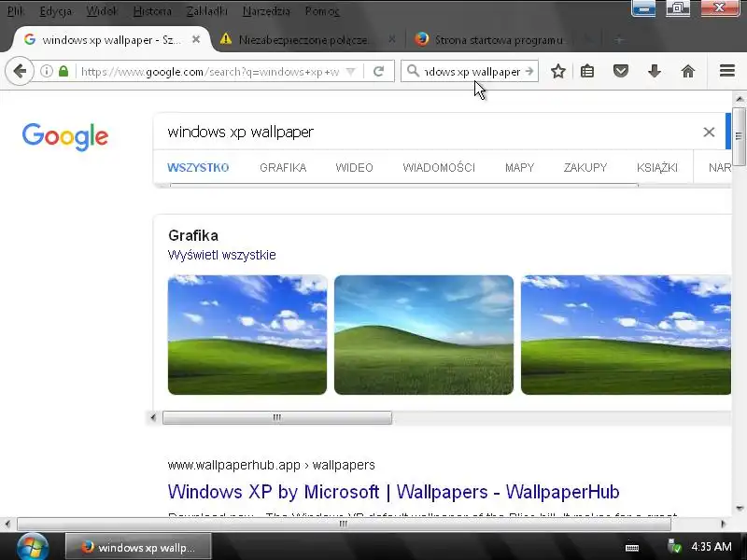747x560 pixels.
Task: Reload the current page
Action: (379, 72)
